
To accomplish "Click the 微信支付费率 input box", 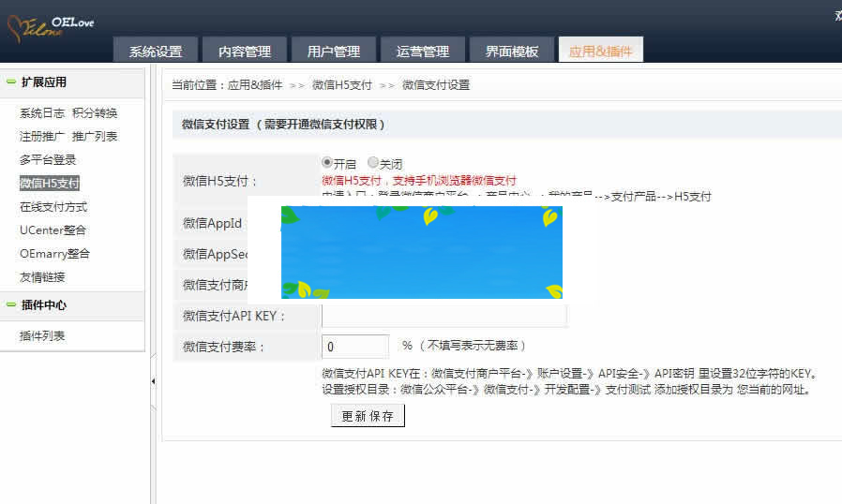I will pyautogui.click(x=354, y=347).
